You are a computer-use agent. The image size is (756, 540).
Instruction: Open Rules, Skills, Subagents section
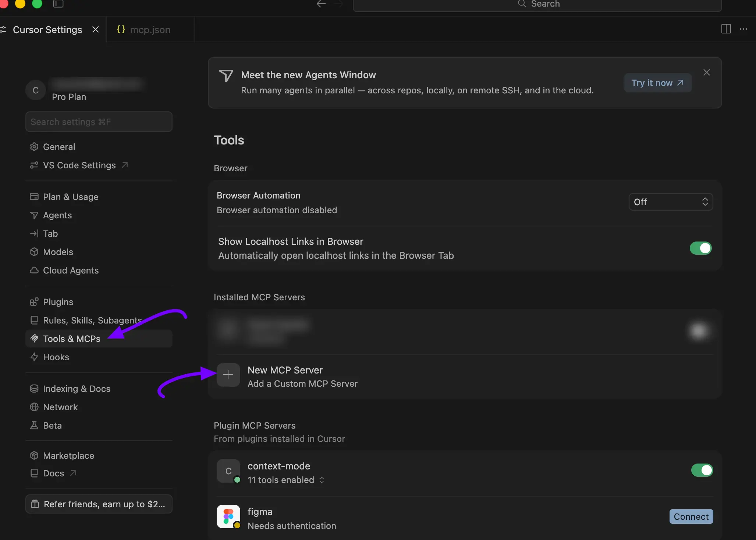pos(92,320)
